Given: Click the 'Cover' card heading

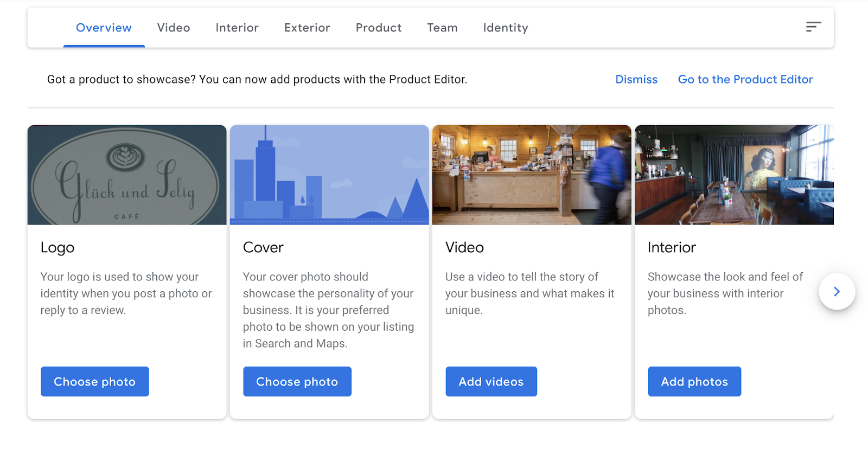Looking at the screenshot, I should [263, 248].
